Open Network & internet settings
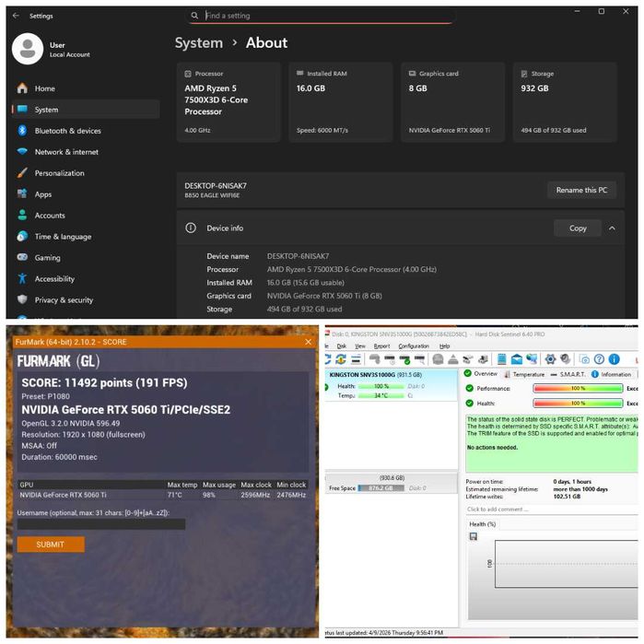Image resolution: width=644 pixels, height=644 pixels. click(66, 152)
